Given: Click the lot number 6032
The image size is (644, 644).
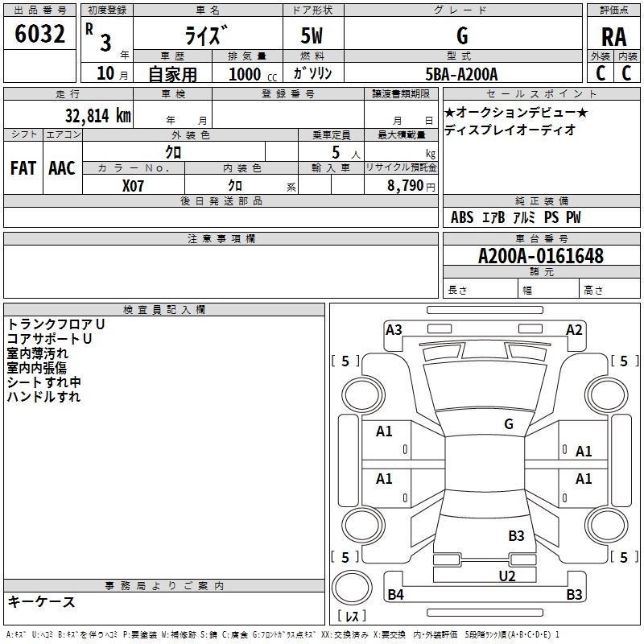Looking at the screenshot, I should (40, 34).
